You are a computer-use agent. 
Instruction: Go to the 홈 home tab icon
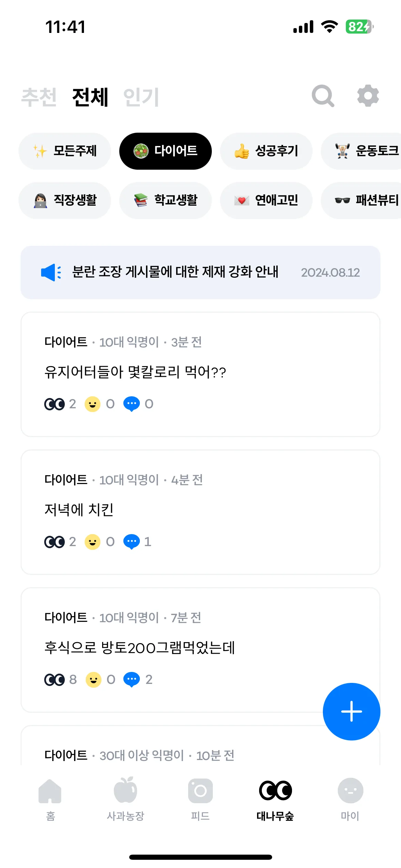pos(50,791)
